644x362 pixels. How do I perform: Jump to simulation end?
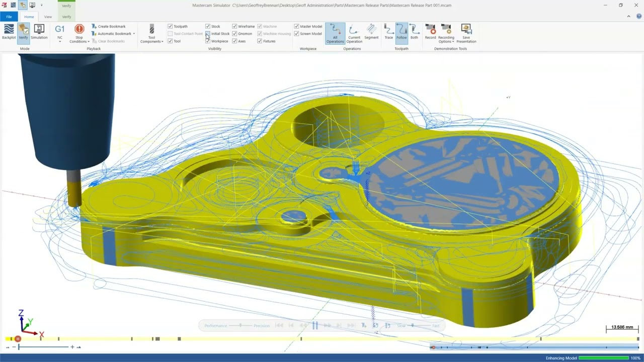tap(351, 326)
